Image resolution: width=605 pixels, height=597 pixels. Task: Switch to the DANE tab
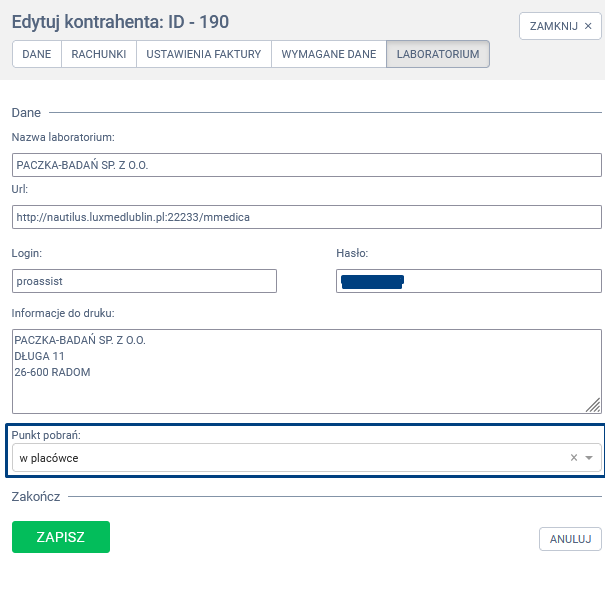coord(37,54)
